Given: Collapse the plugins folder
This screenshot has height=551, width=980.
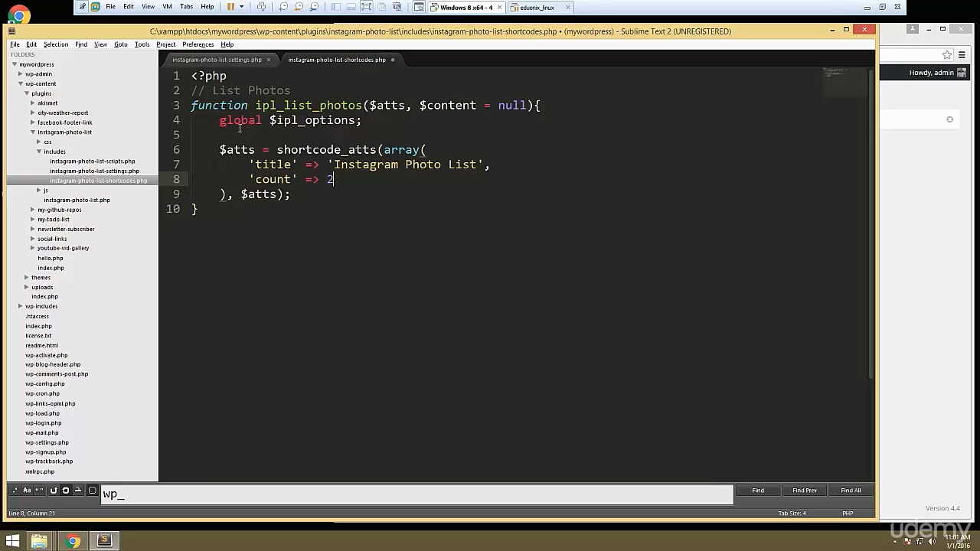Looking at the screenshot, I should 27,93.
